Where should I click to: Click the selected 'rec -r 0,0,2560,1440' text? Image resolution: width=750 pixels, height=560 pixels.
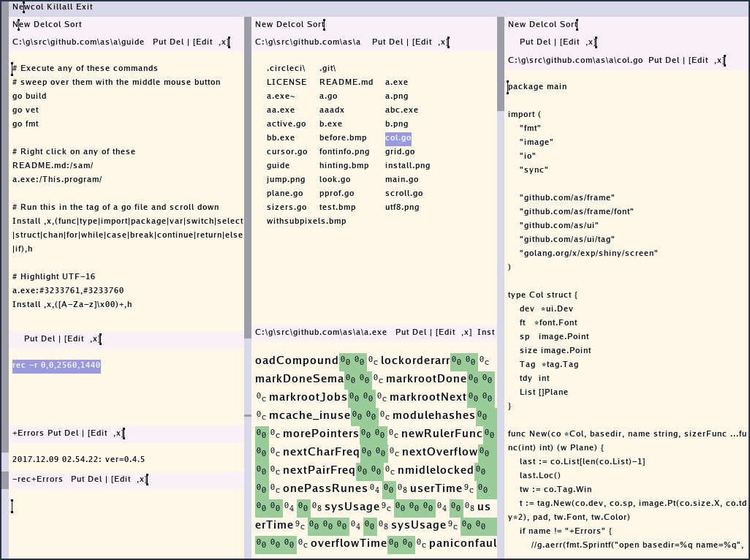56,366
